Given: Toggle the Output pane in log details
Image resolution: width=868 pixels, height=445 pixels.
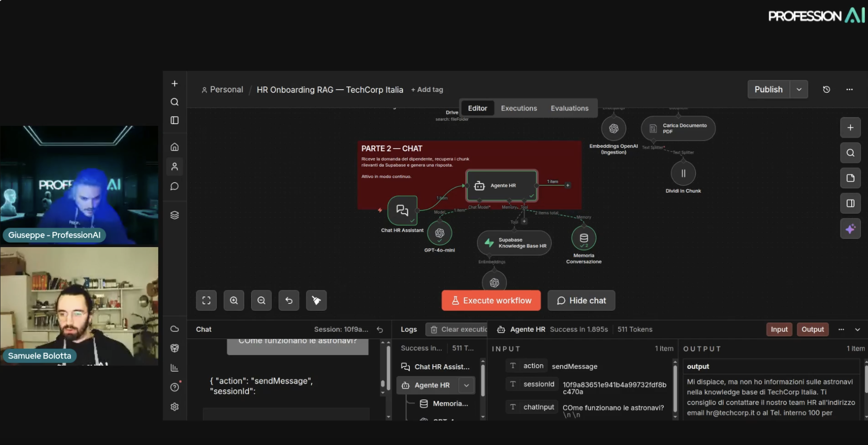Looking at the screenshot, I should click(813, 329).
